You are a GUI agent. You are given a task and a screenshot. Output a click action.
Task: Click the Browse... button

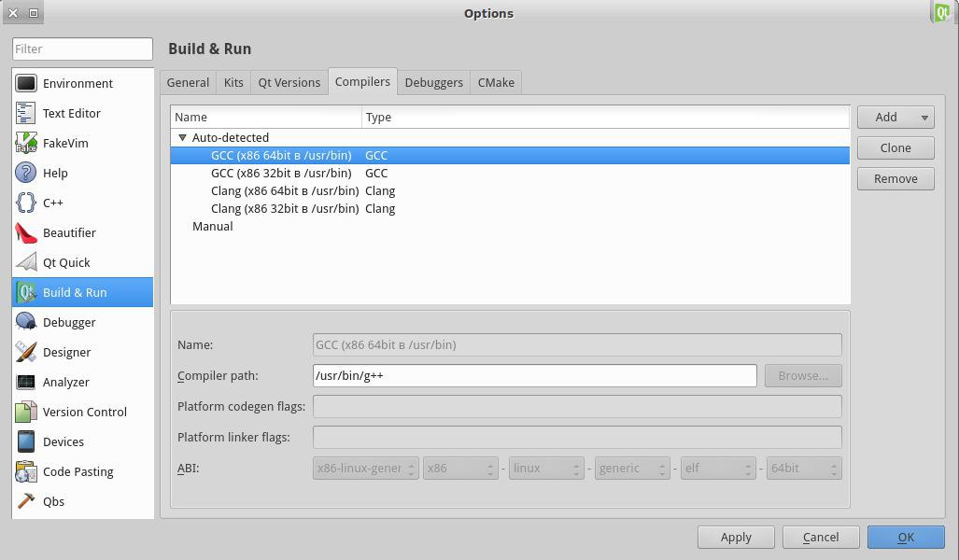(x=803, y=376)
